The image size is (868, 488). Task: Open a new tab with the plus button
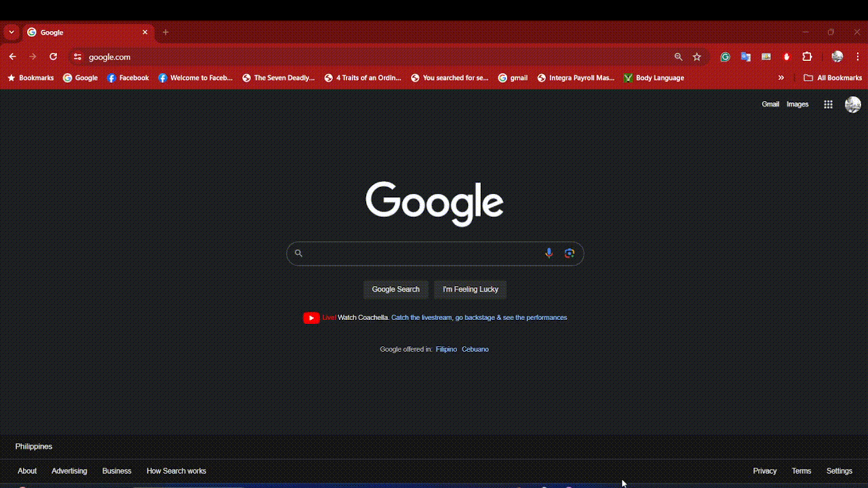165,32
